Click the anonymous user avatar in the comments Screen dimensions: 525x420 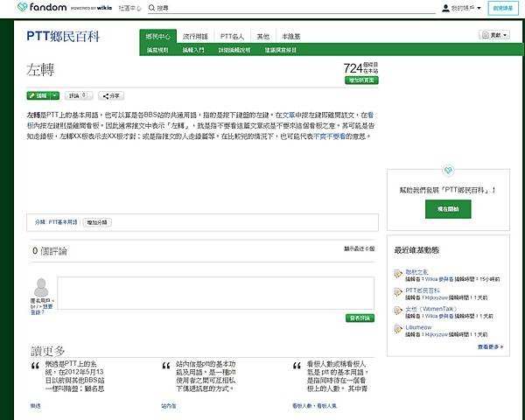pos(41,287)
